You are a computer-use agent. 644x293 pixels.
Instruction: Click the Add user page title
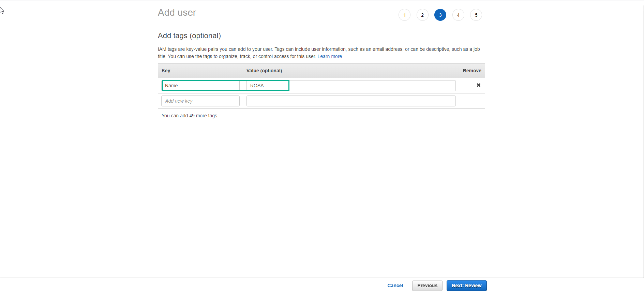coord(177,13)
